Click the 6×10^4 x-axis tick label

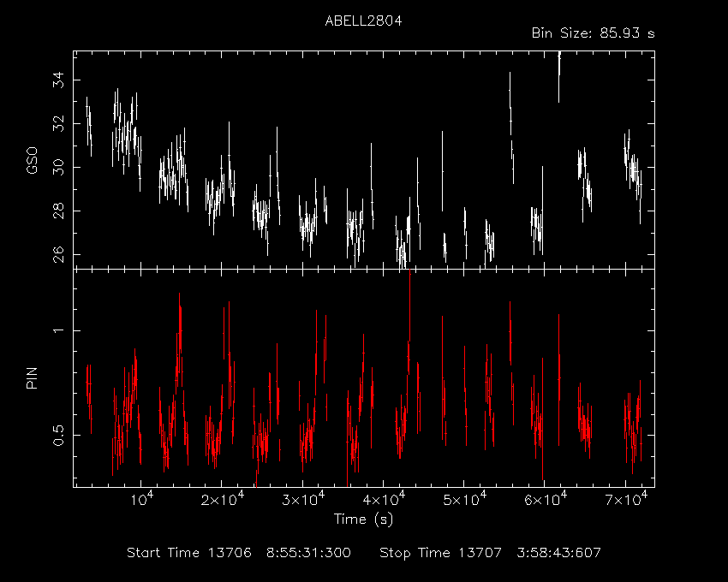tap(546, 499)
